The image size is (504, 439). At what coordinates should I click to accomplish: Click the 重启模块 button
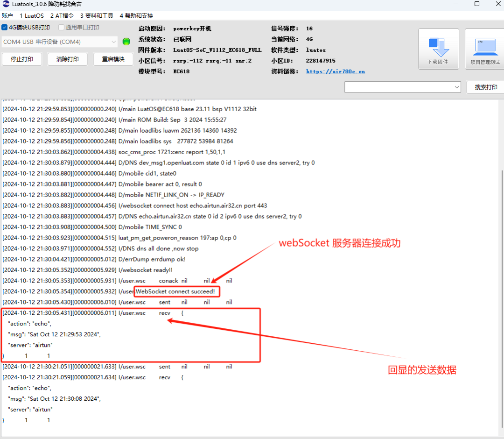coord(113,59)
